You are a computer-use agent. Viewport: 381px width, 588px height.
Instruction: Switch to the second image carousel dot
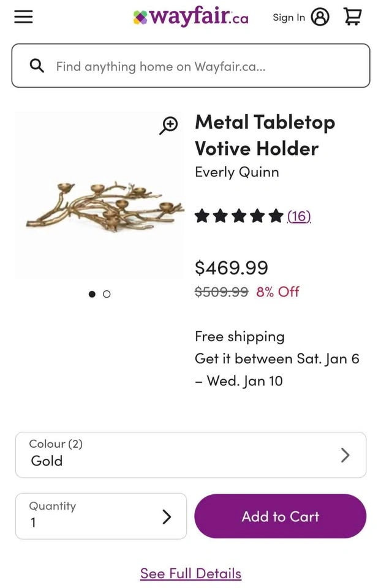click(x=107, y=294)
